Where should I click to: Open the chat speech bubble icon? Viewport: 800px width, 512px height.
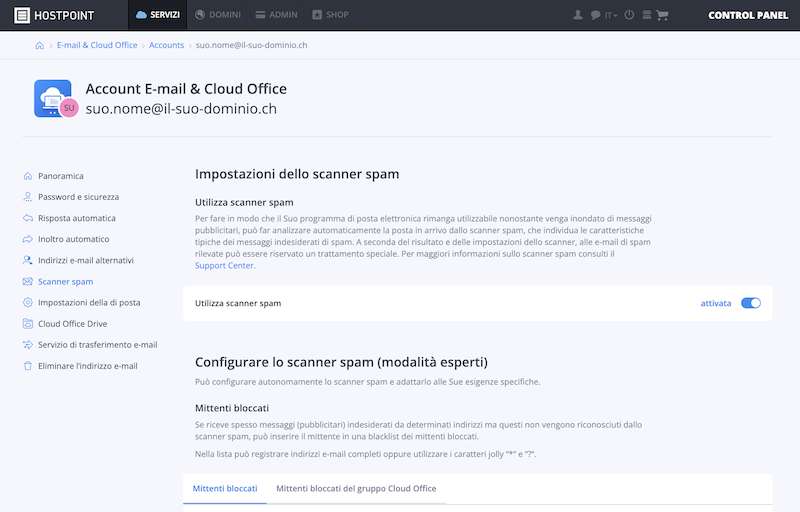pos(595,15)
